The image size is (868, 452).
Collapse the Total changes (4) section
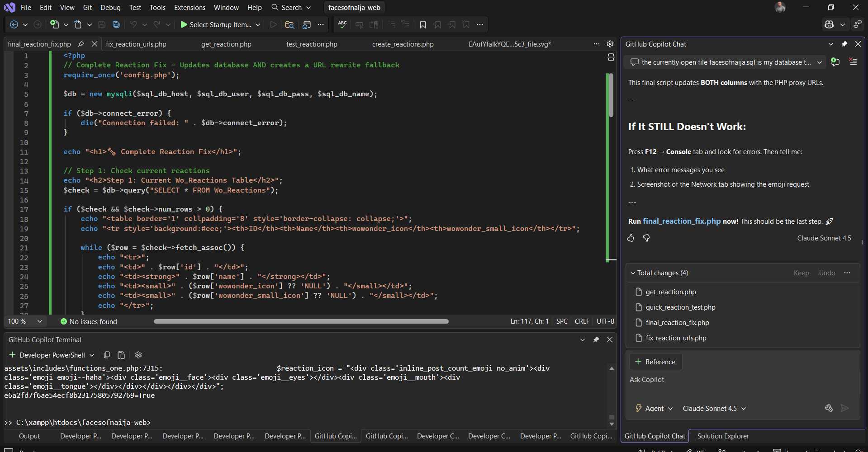click(633, 273)
